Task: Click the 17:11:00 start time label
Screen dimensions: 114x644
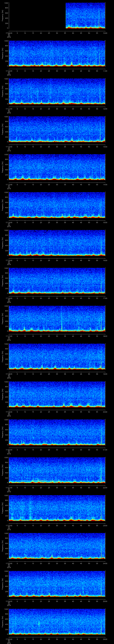Action: coord(9,109)
